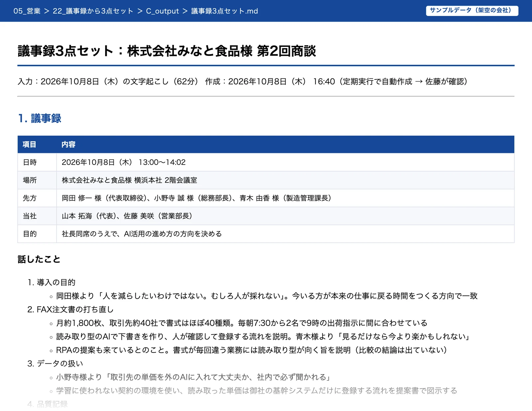Screen dimensions: 532x411
Task: Open the 05_営業 breadcrumb folder
Action: click(x=27, y=11)
